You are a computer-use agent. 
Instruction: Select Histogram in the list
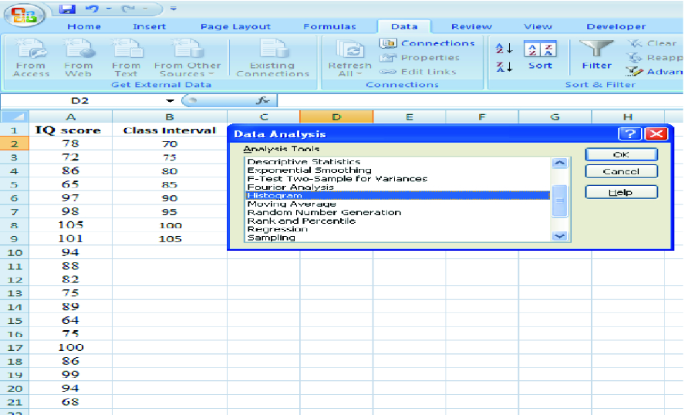point(398,195)
